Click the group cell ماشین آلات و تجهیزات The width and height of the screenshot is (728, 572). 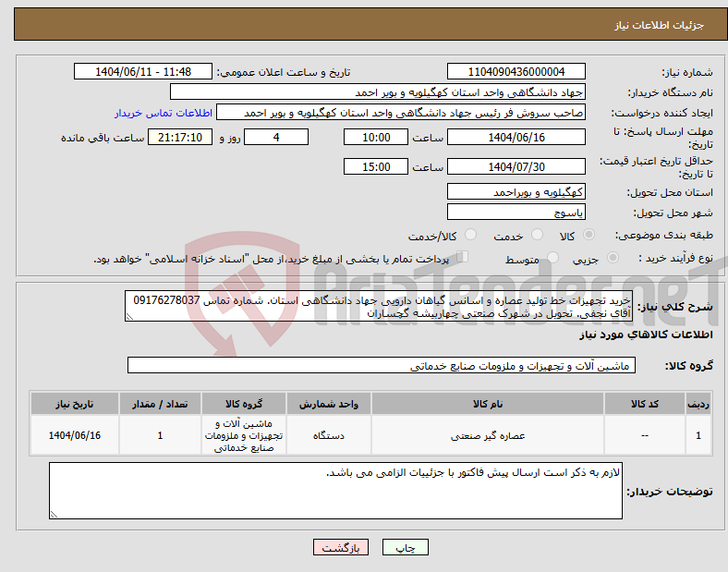point(244,435)
